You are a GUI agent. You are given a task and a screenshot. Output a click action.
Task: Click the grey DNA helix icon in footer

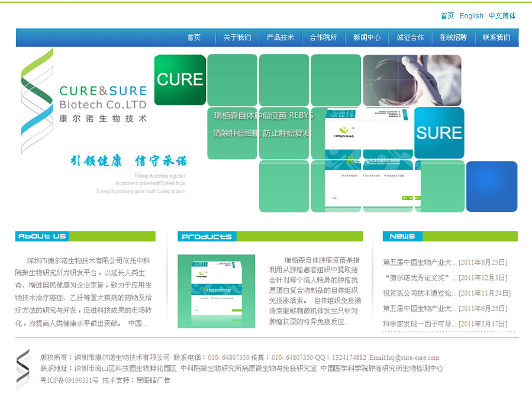click(23, 369)
